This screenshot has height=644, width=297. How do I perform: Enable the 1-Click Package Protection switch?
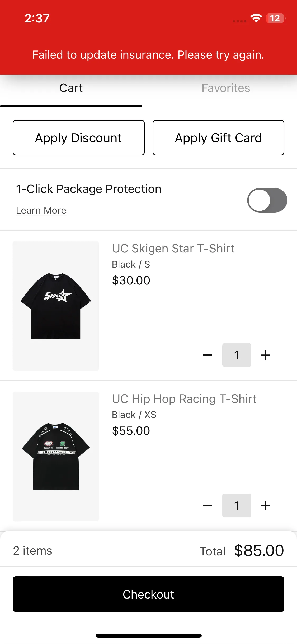tap(267, 200)
